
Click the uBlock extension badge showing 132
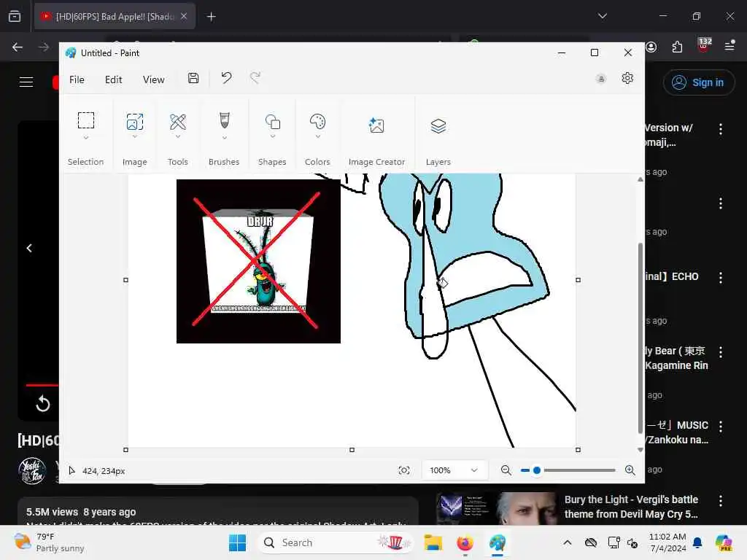(704, 45)
